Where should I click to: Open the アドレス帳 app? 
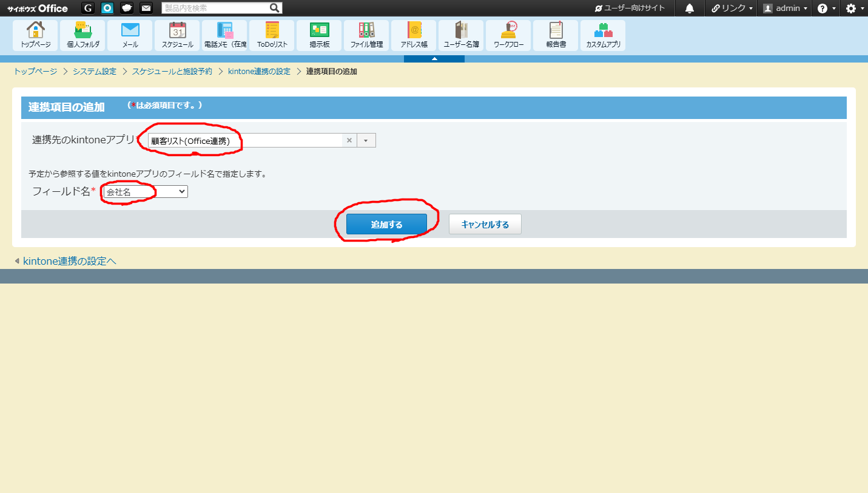click(x=414, y=36)
